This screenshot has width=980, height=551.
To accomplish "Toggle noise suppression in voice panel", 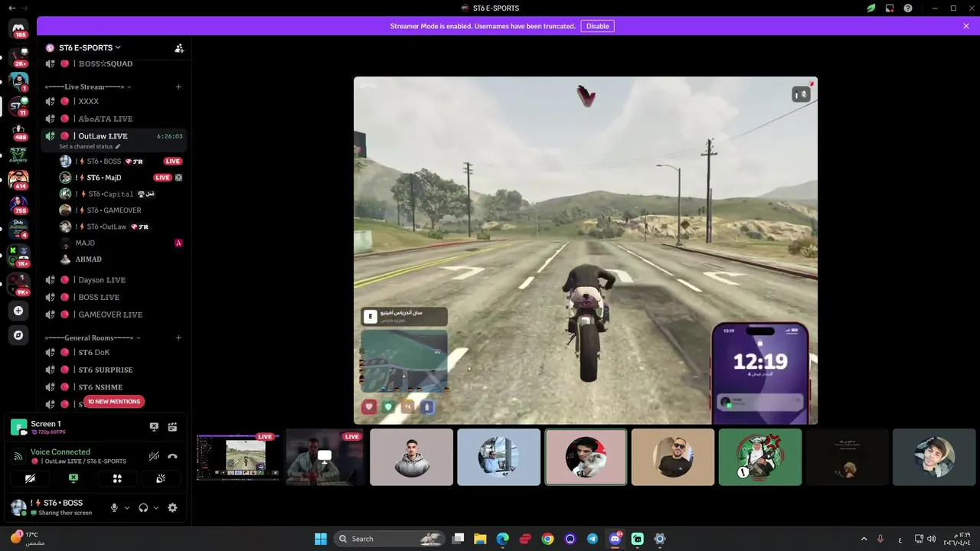I will 154,456.
